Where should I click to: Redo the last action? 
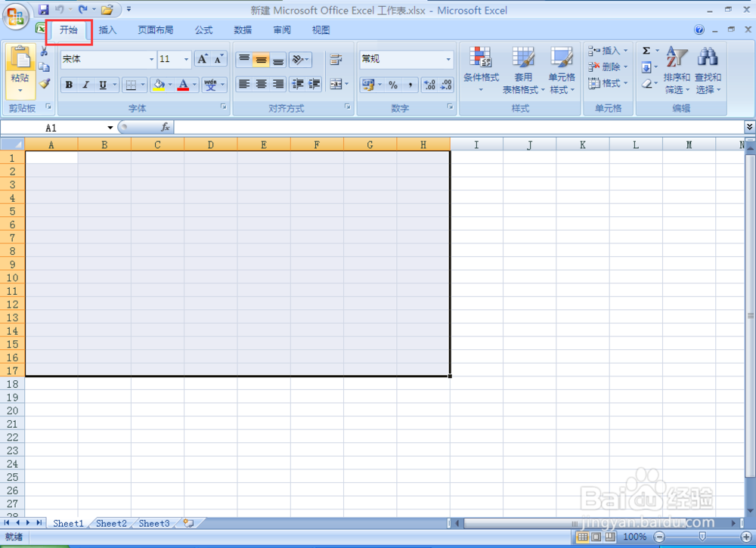pyautogui.click(x=83, y=10)
